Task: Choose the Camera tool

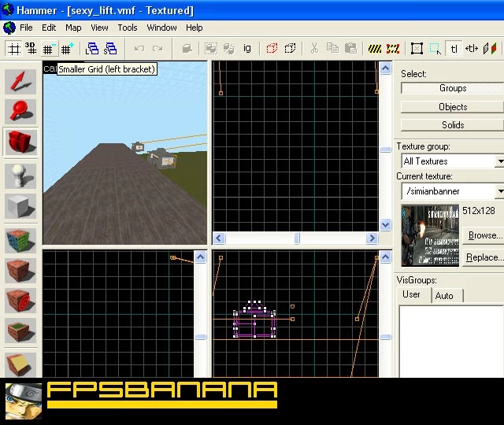Action: [x=20, y=142]
